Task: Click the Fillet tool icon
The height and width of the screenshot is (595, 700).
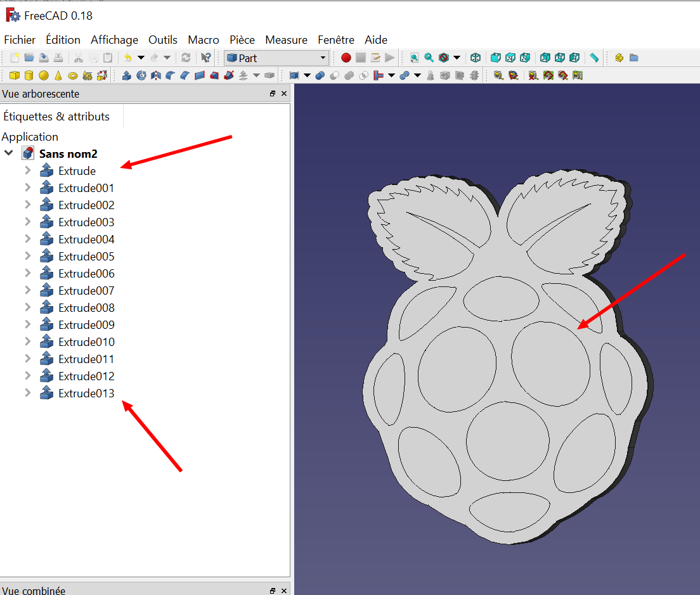Action: (x=171, y=76)
